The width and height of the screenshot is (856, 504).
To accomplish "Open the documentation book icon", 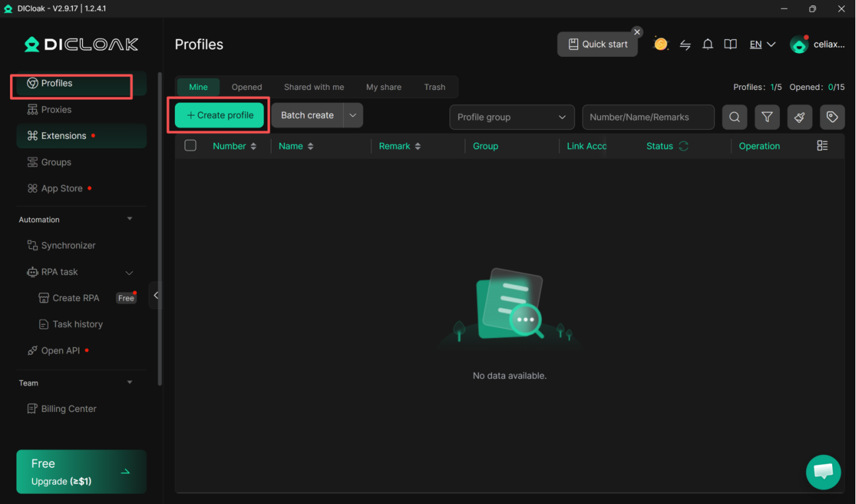I will [730, 44].
